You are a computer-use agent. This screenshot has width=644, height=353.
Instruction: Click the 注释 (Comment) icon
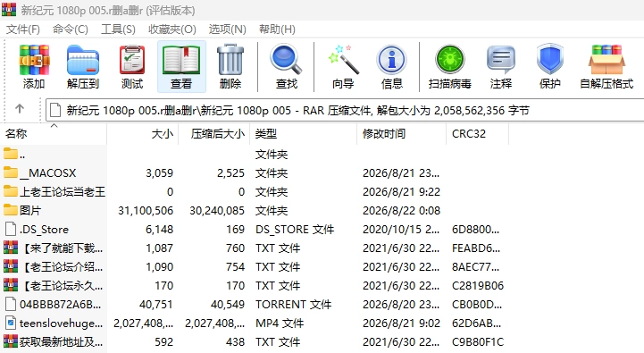[x=501, y=60]
